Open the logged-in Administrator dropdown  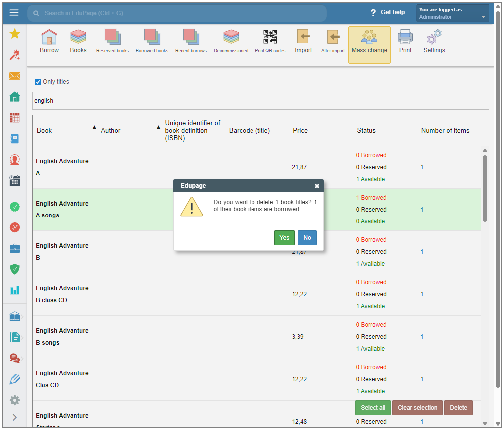[452, 13]
